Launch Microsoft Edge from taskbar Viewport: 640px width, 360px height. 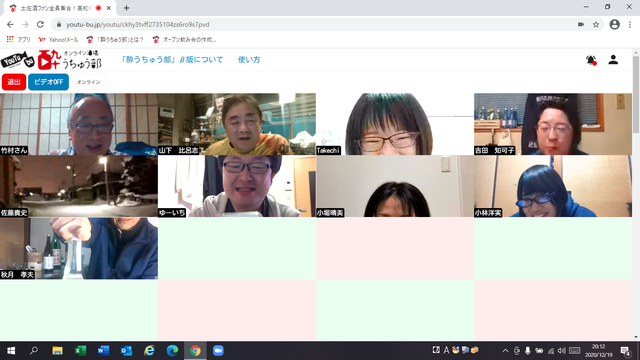(172, 351)
